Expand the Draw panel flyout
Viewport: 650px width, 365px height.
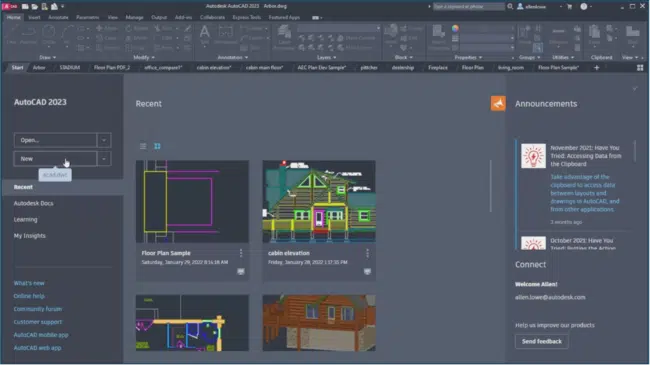[x=47, y=57]
